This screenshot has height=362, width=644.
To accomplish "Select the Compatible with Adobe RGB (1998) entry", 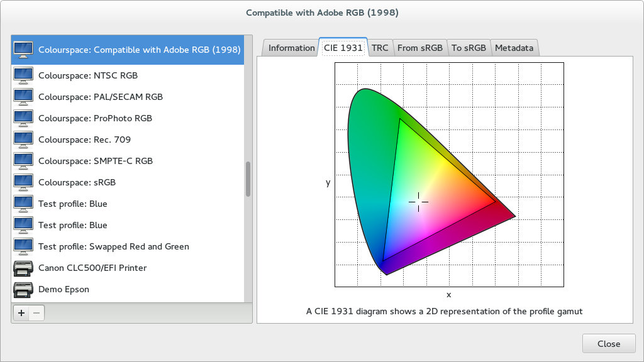I will [140, 50].
